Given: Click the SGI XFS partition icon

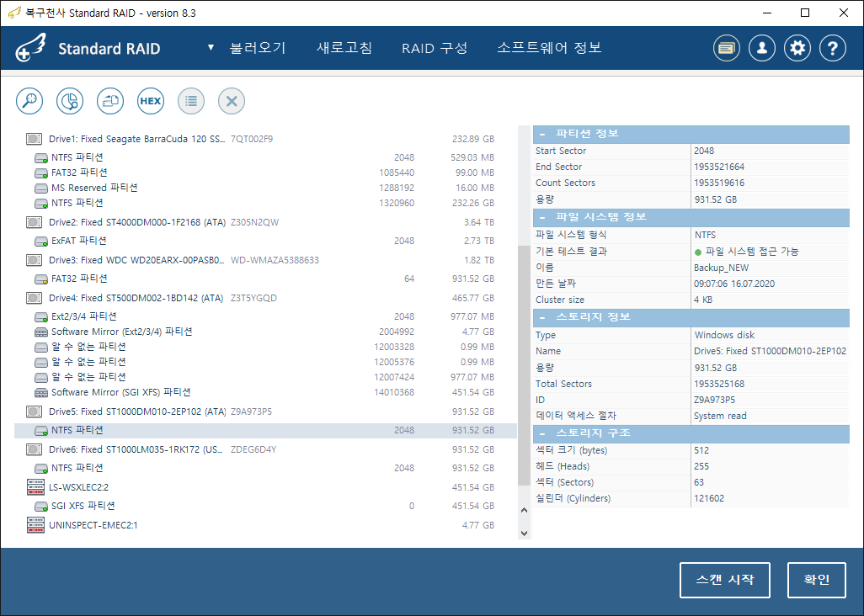Looking at the screenshot, I should click(41, 506).
